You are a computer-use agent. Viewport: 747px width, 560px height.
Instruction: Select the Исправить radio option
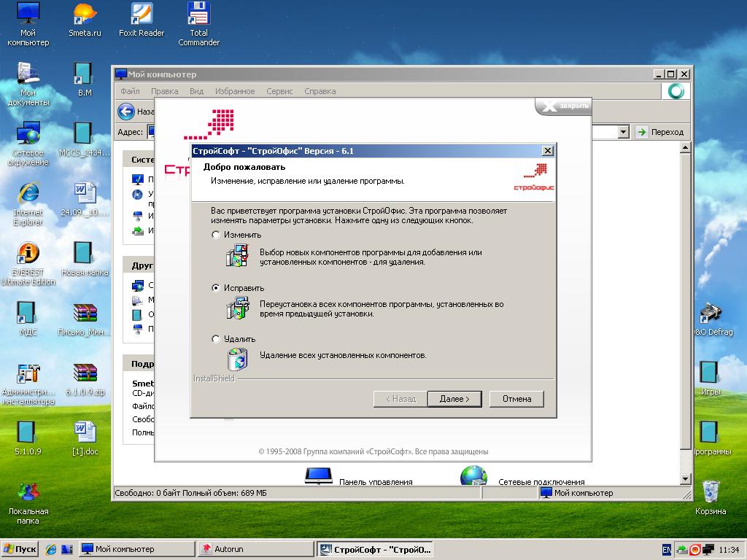pos(216,288)
